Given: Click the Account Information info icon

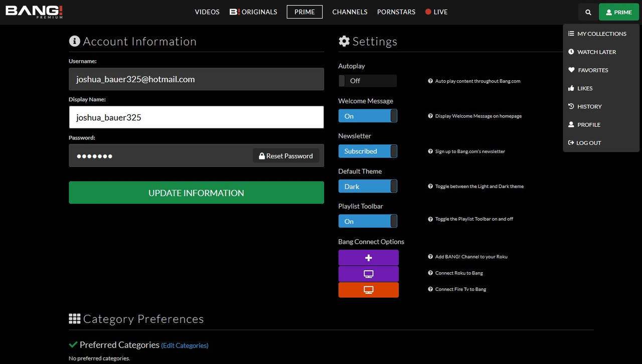Looking at the screenshot, I should (75, 41).
